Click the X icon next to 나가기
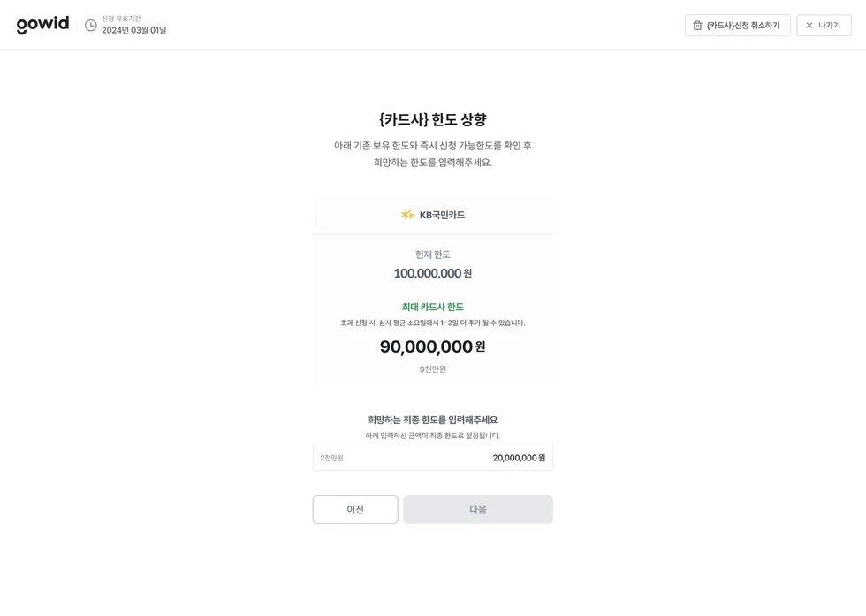 (809, 26)
